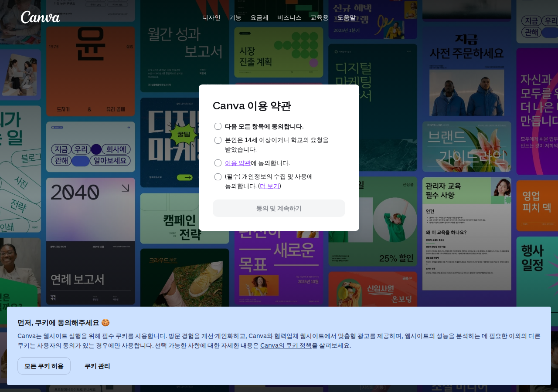
Task: Select the Canva 이용 약관 dialog heading
Action: (x=252, y=106)
